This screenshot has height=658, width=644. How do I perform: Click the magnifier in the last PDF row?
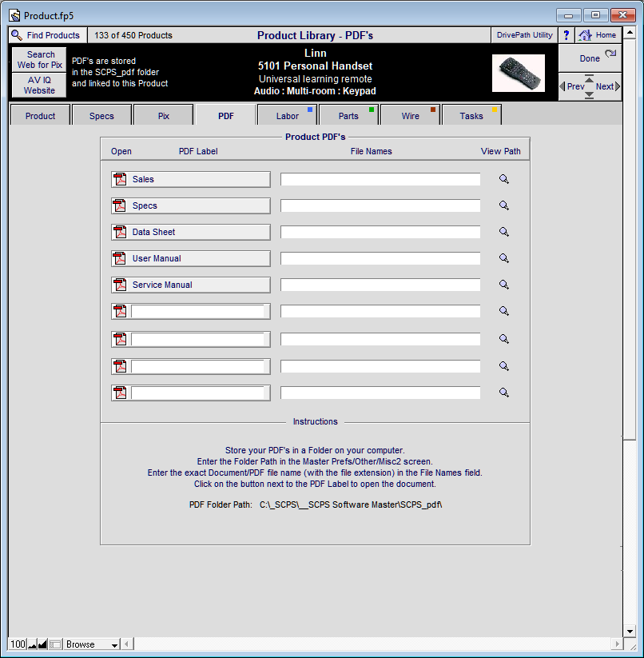point(504,393)
